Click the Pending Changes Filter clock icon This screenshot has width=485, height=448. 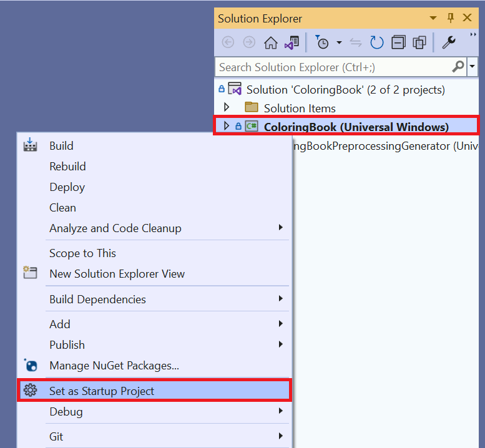tap(322, 42)
